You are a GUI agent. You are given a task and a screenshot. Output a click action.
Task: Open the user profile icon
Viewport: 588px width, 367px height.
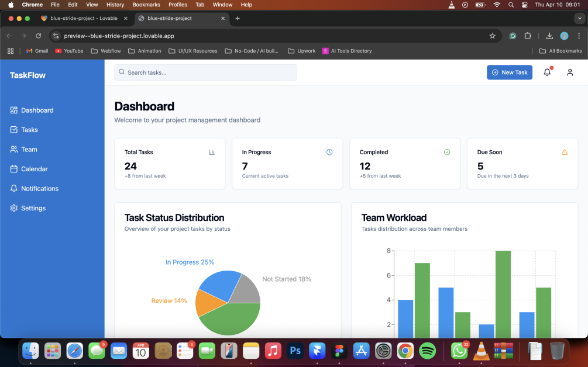point(569,72)
